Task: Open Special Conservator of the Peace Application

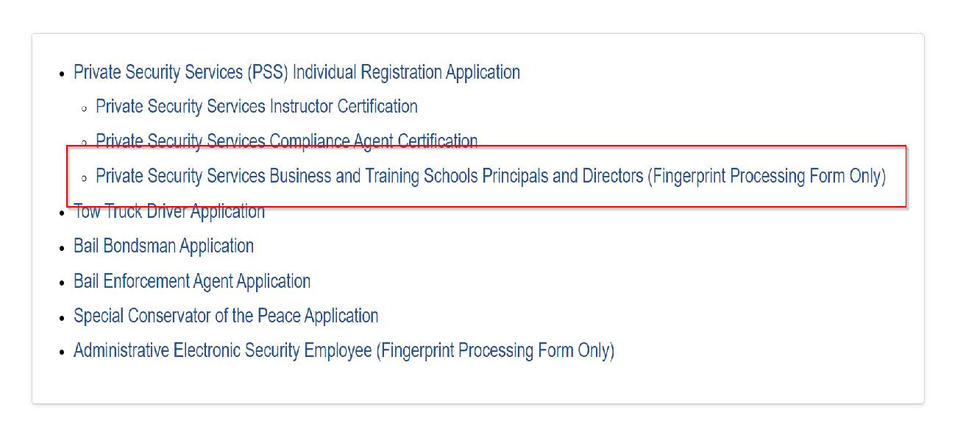Action: [x=226, y=316]
